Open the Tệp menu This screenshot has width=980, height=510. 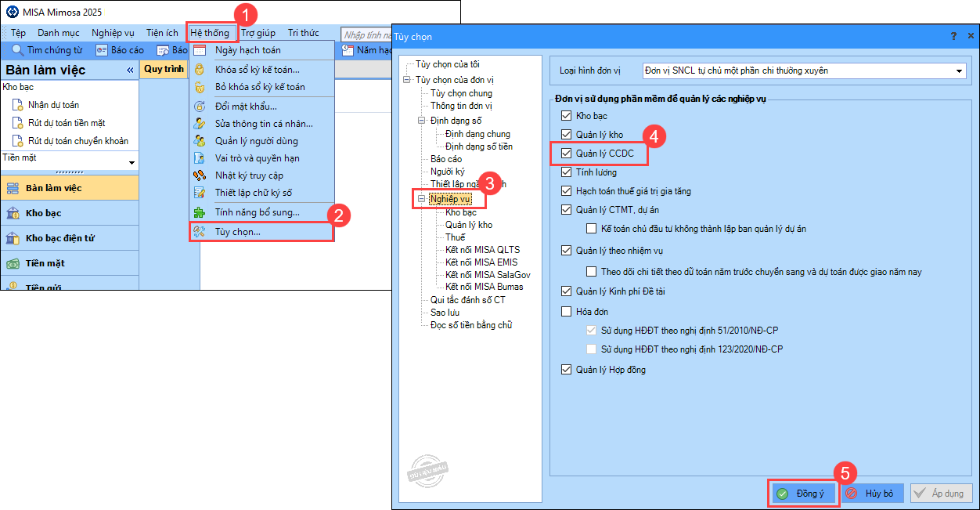click(x=18, y=33)
